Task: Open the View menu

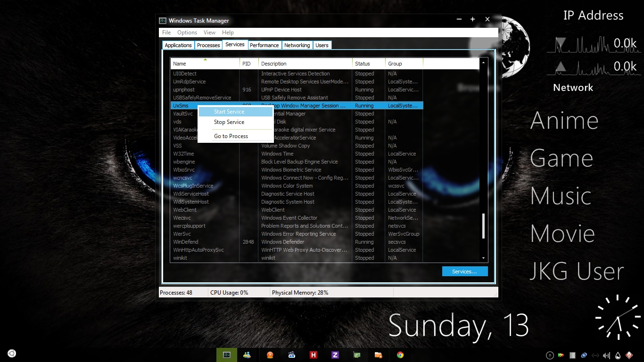Action: [x=209, y=33]
